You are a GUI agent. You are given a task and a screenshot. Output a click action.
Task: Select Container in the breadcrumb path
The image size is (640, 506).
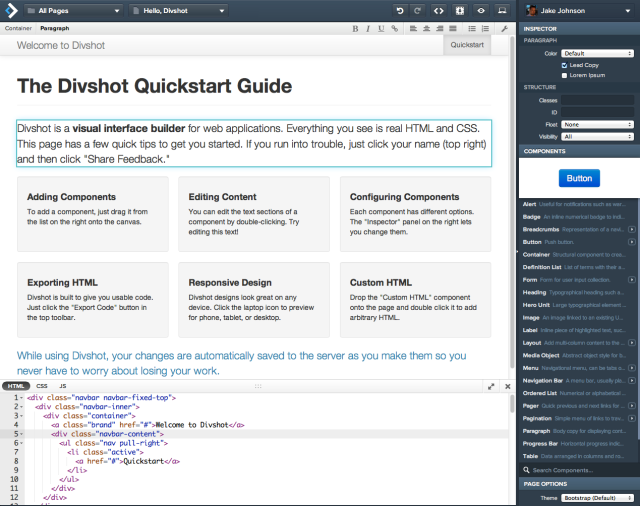[18, 28]
